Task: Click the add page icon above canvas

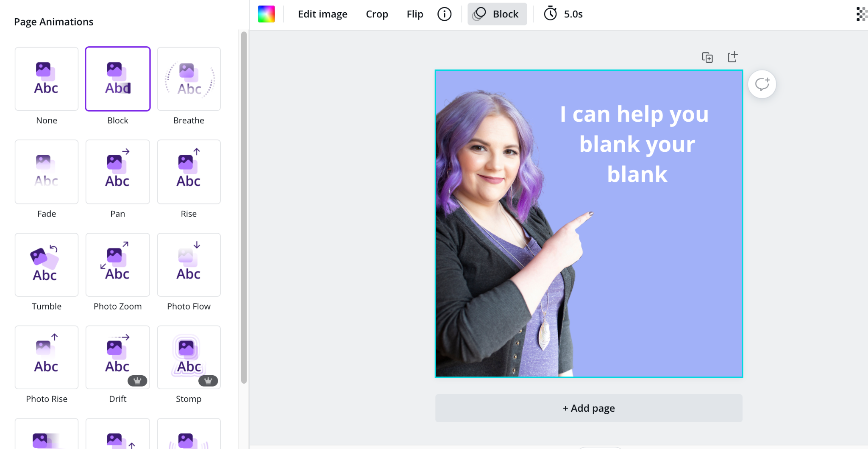Action: (733, 57)
